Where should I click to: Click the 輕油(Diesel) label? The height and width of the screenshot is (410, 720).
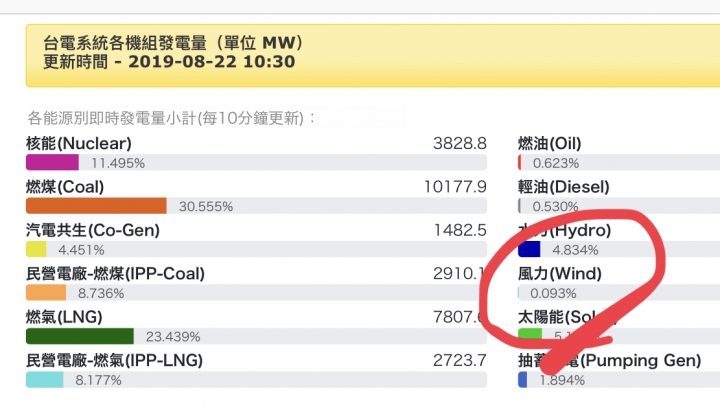[x=564, y=187]
